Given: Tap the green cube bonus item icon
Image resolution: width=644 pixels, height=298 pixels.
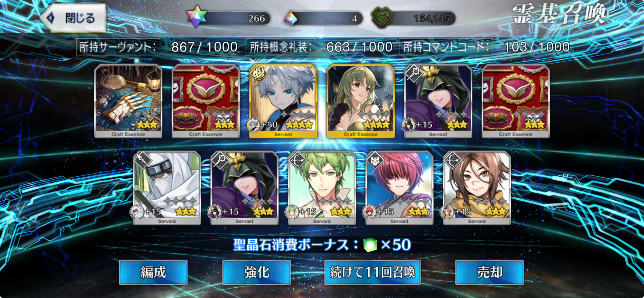Looking at the screenshot, I should click(370, 245).
